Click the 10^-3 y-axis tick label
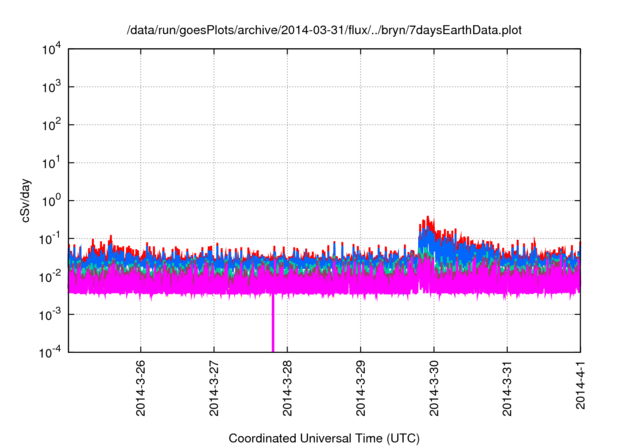This screenshot has width=640, height=448. (x=50, y=315)
